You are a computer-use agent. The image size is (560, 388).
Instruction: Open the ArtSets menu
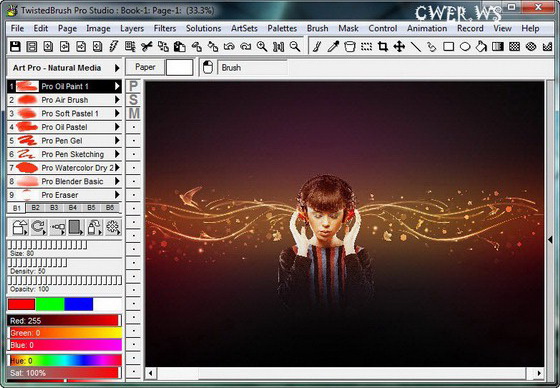coord(244,28)
